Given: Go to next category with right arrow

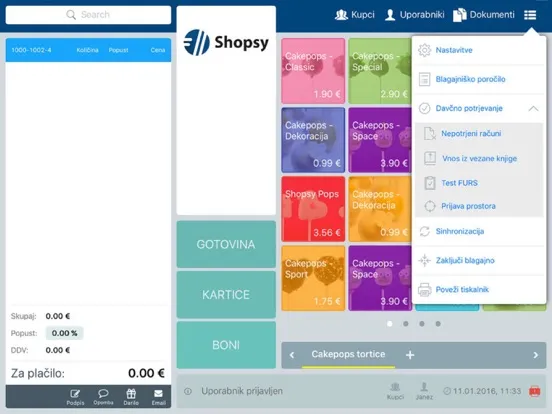Looking at the screenshot, I should click(x=535, y=355).
